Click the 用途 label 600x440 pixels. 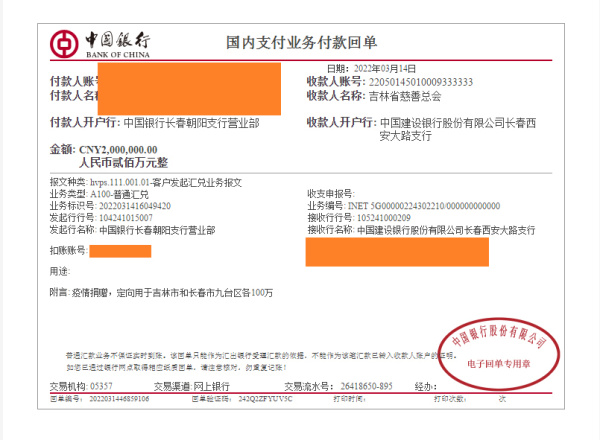(x=60, y=272)
